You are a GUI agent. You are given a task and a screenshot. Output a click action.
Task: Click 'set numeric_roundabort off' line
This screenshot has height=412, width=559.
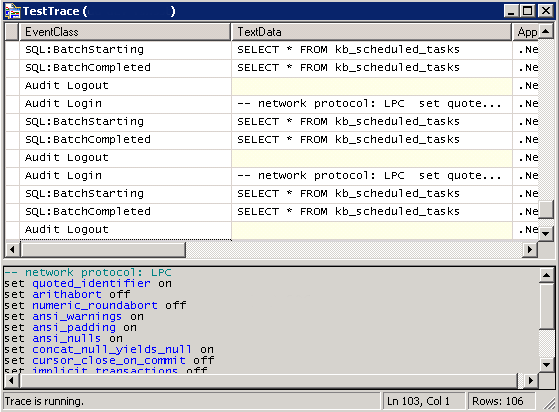(95, 305)
